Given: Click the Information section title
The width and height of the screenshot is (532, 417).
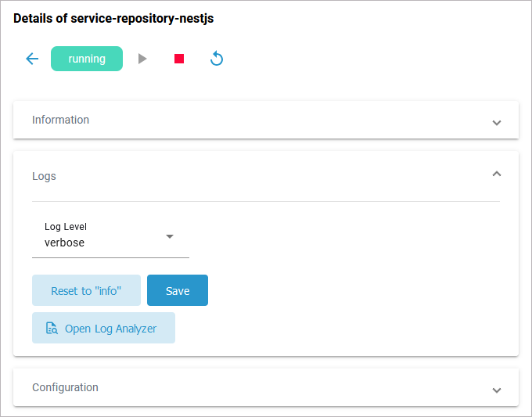Looking at the screenshot, I should [60, 120].
